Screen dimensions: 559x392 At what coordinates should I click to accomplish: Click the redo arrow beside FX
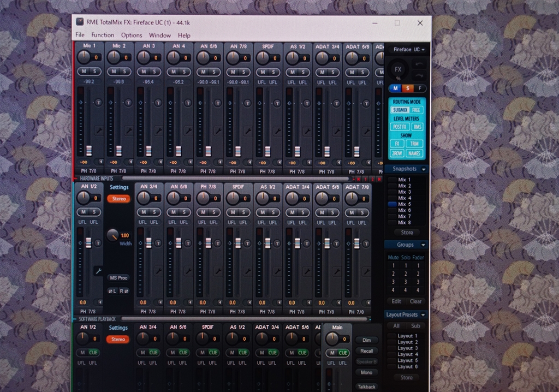click(x=419, y=75)
